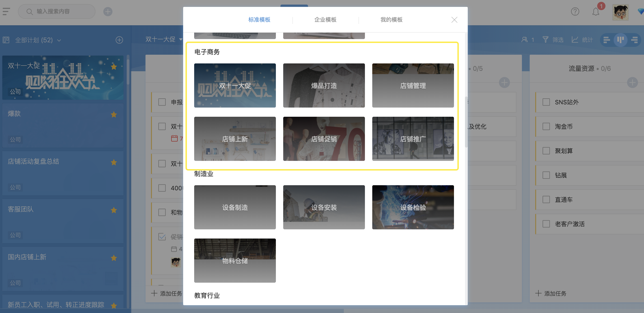The width and height of the screenshot is (644, 313).
Task: Check the 直通车 task checkbox
Action: coord(546,199)
